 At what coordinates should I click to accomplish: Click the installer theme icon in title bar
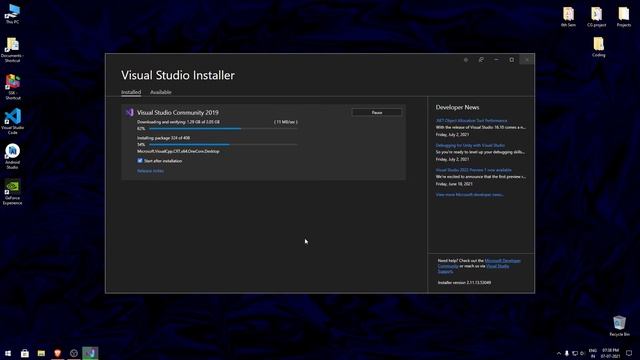(466, 60)
